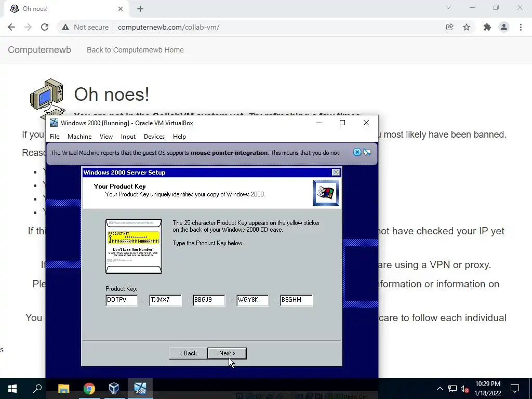The image size is (532, 399).
Task: Open the Chrome tab search chevron
Action: (448, 7)
